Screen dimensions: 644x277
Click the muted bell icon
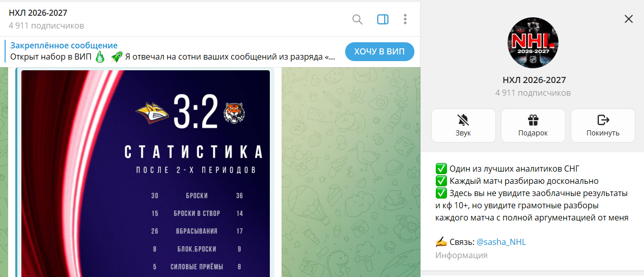tap(463, 120)
